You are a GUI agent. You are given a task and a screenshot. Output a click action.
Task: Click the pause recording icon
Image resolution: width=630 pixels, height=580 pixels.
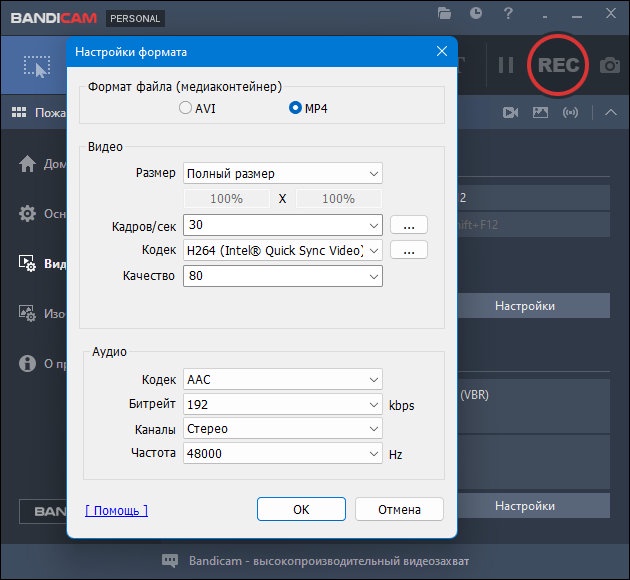(x=505, y=65)
